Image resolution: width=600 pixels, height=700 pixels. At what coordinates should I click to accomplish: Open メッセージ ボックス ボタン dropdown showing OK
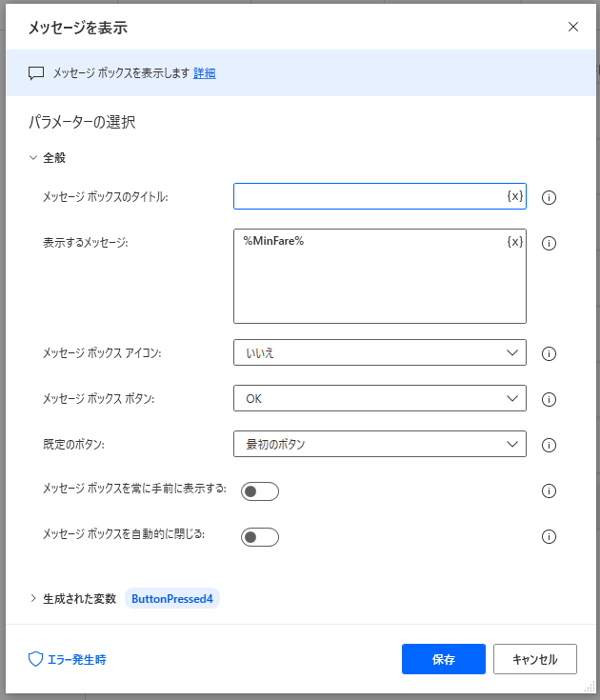(x=379, y=398)
